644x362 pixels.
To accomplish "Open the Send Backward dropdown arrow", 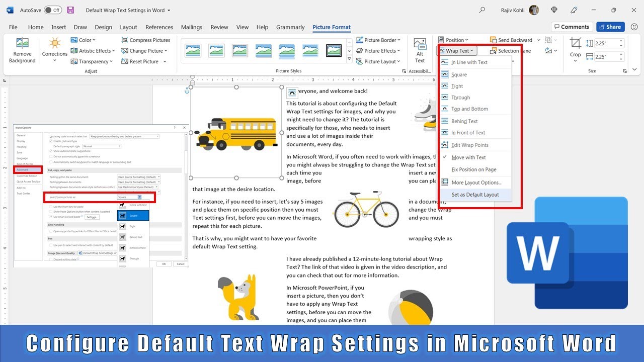I will click(x=538, y=40).
